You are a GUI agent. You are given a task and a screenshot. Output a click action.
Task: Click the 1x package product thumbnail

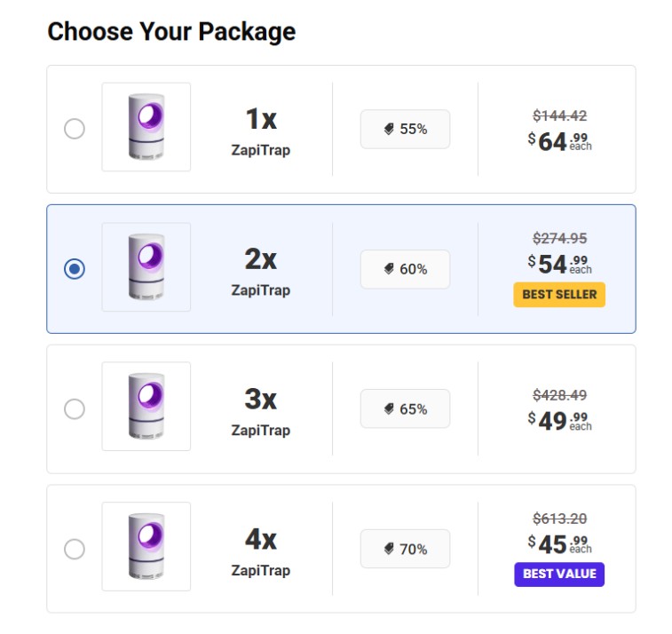[146, 127]
